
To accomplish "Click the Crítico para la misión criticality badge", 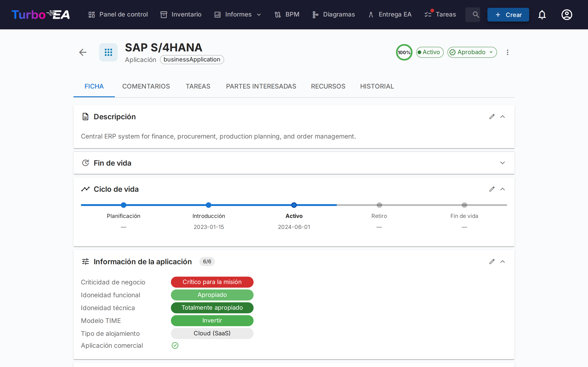I will click(212, 282).
